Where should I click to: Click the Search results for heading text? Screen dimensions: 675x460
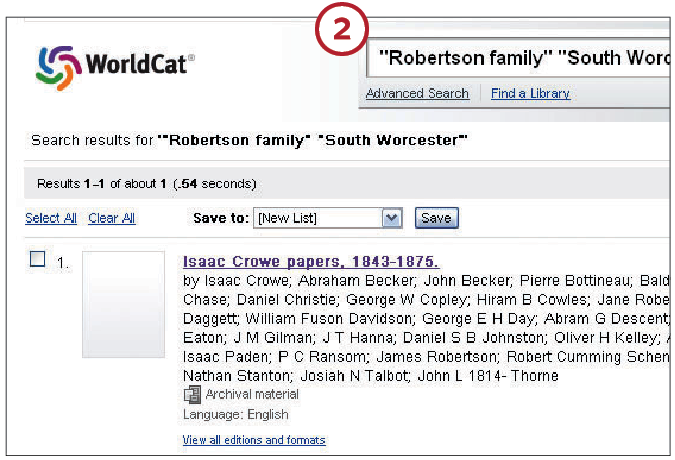249,140
